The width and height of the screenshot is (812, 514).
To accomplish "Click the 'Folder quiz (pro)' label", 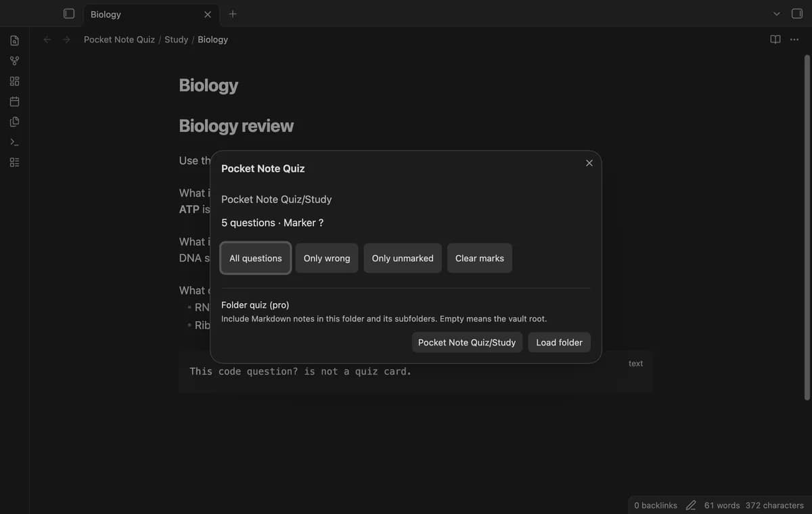I will coord(255,305).
